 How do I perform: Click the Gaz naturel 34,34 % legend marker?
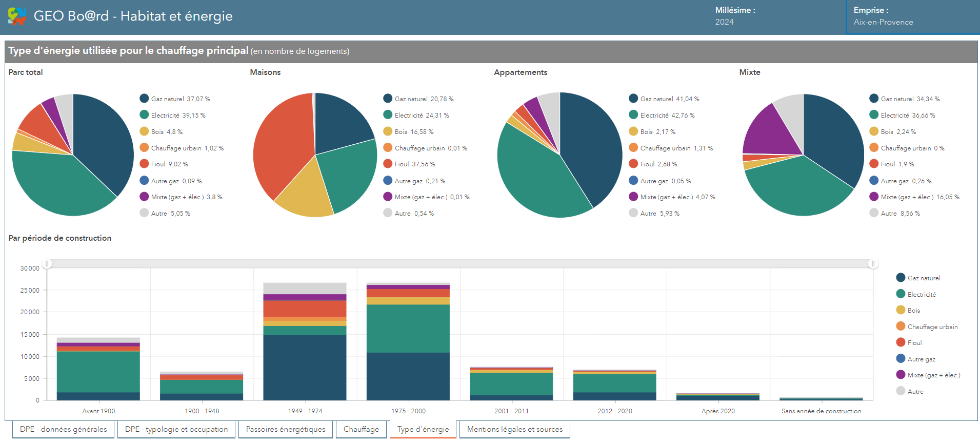(874, 99)
